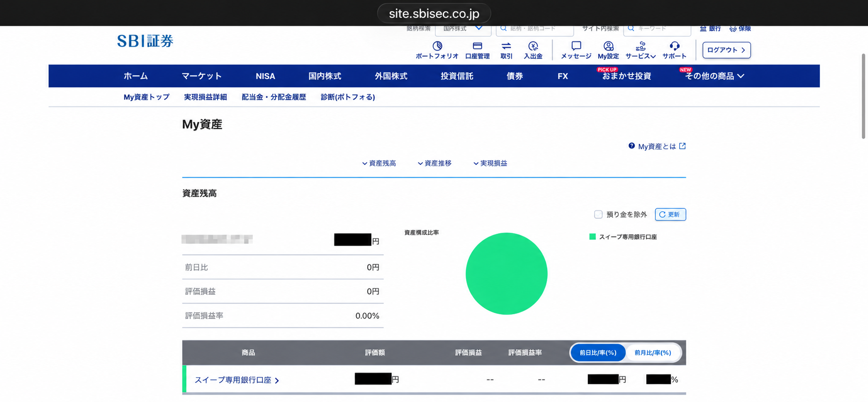Click the 商品 column header
Image resolution: width=868 pixels, height=402 pixels.
[x=248, y=353]
